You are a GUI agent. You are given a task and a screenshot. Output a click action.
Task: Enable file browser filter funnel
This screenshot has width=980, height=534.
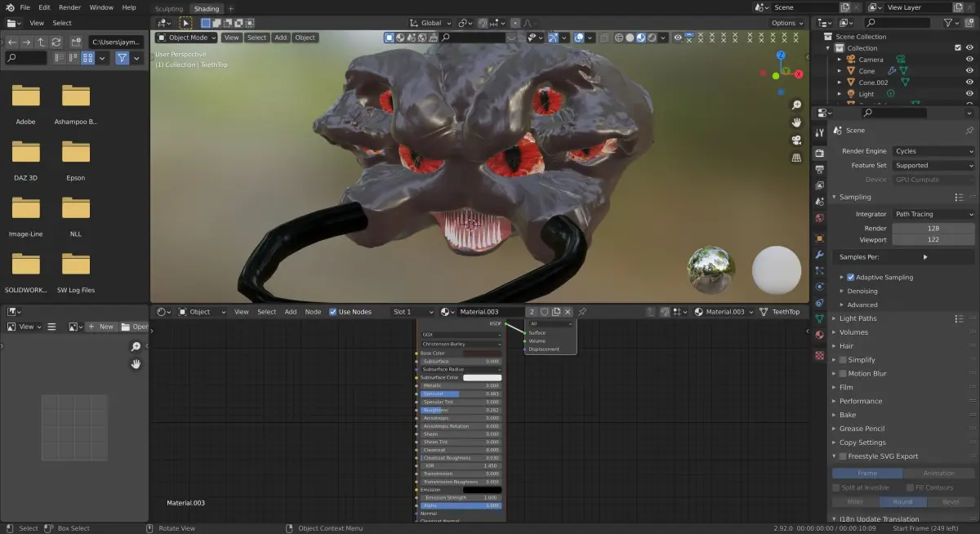(122, 58)
